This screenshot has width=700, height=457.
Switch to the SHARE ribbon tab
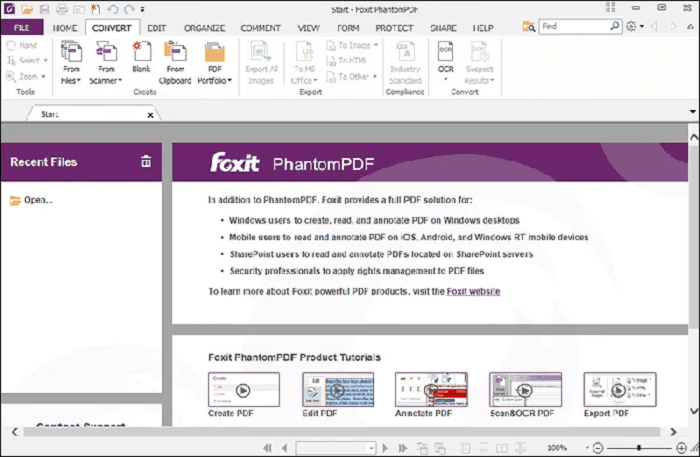443,28
